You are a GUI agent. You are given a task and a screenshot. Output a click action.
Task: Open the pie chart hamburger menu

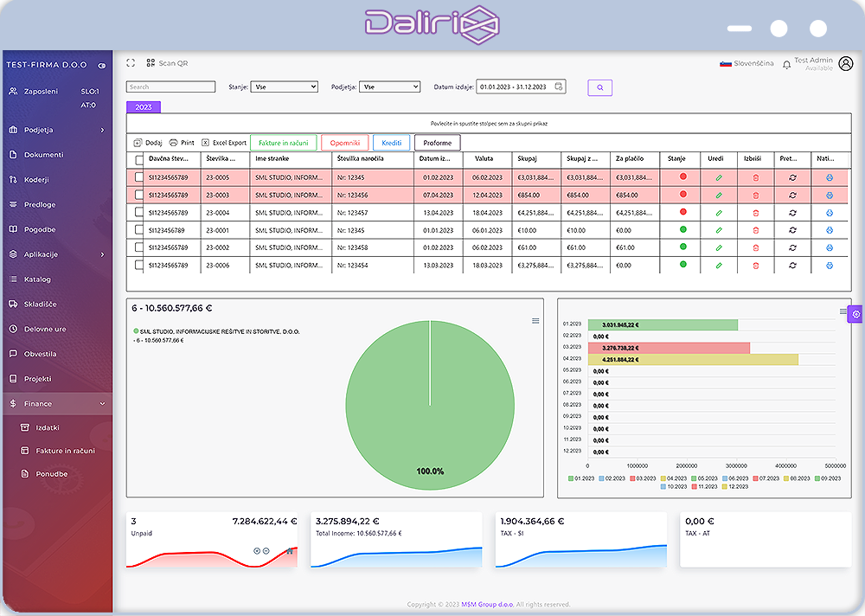pyautogui.click(x=535, y=321)
